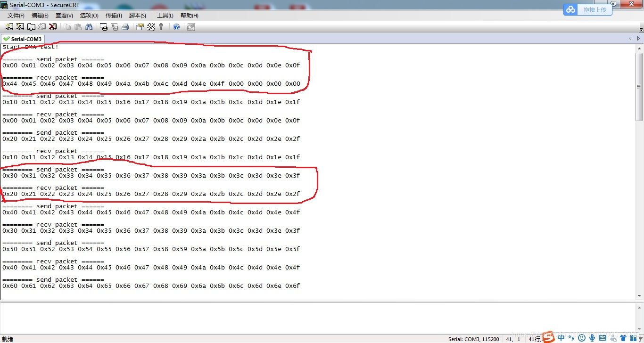The image size is (644, 343).
Task: Open the Sogou soft keyboard icon
Action: tap(603, 338)
